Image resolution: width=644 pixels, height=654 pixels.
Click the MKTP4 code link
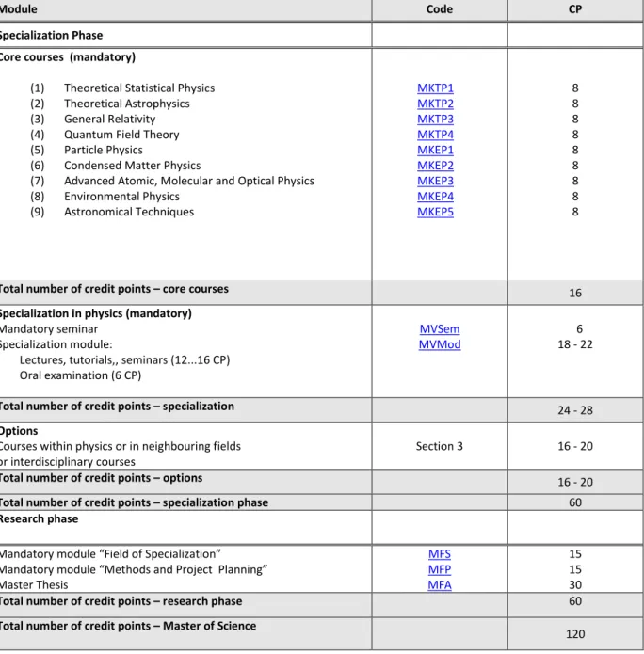click(435, 135)
